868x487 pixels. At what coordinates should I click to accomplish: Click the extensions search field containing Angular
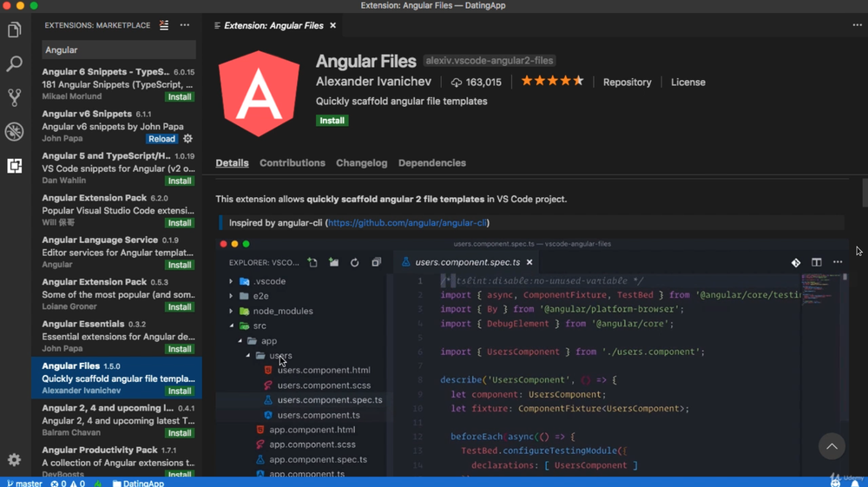pyautogui.click(x=118, y=49)
